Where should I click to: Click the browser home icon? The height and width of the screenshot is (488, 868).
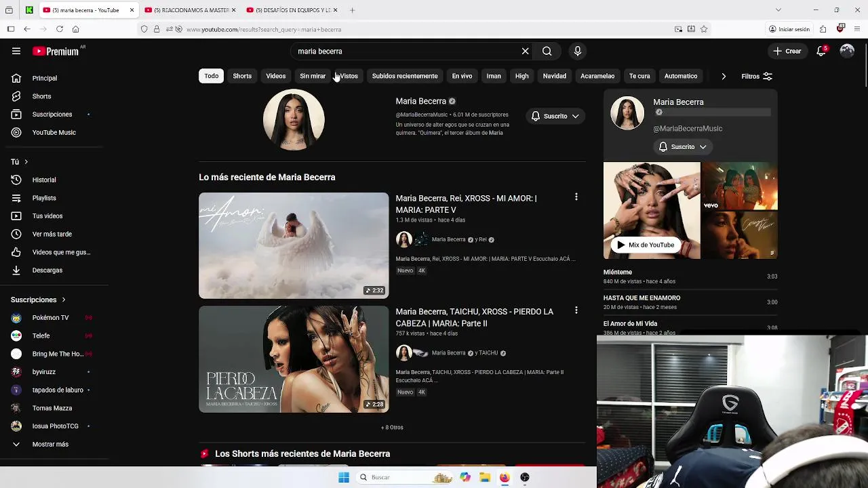[76, 29]
